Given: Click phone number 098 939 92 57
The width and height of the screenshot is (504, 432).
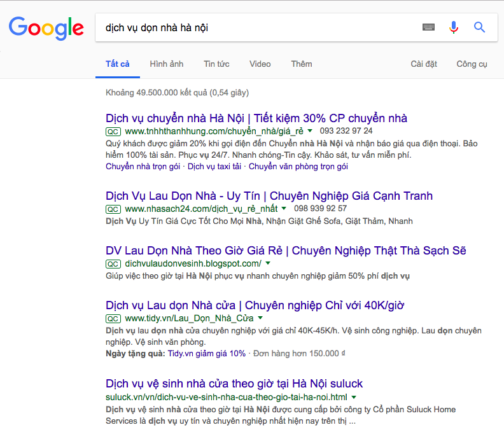Looking at the screenshot, I should pyautogui.click(x=320, y=209).
